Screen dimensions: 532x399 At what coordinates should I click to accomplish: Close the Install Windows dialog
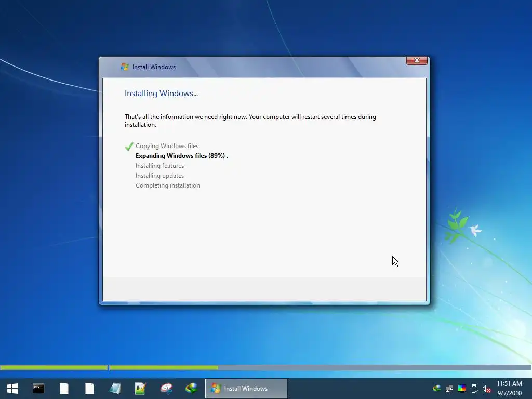coord(417,60)
